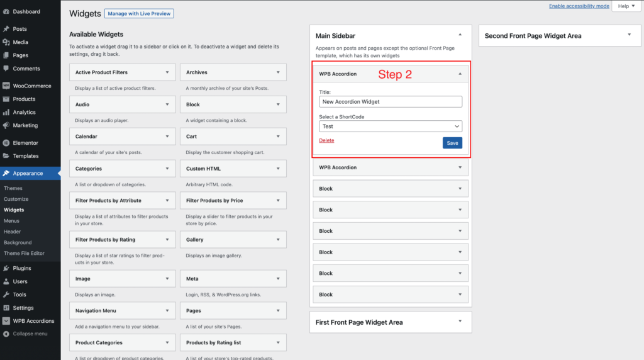Viewport: 644px width, 360px height.
Task: Expand the Navigation Menu widget arrow
Action: 167,311
